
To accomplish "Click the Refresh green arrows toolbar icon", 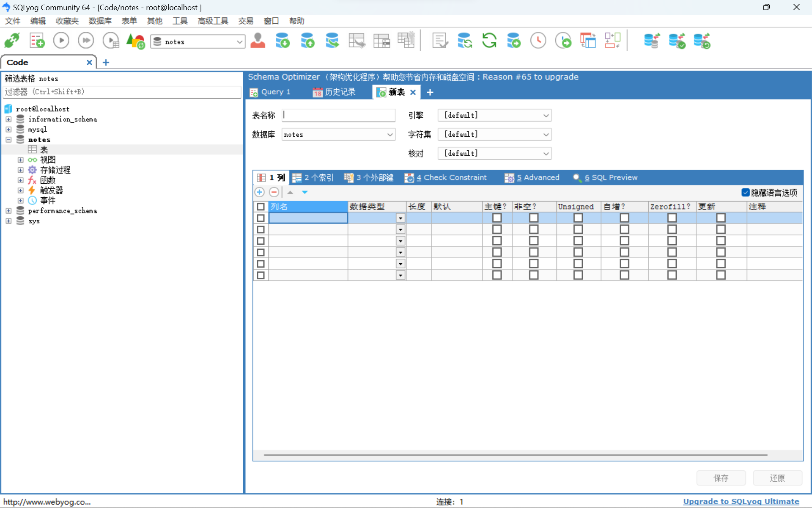I will click(489, 41).
